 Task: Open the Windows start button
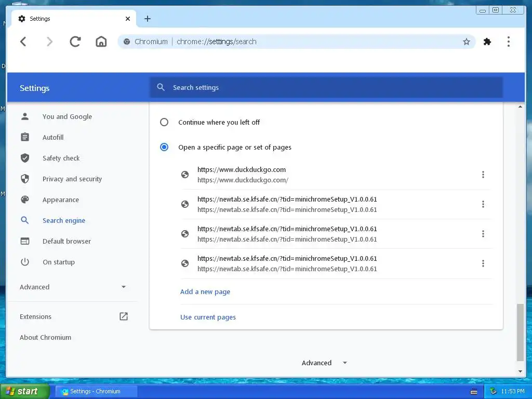[24, 391]
